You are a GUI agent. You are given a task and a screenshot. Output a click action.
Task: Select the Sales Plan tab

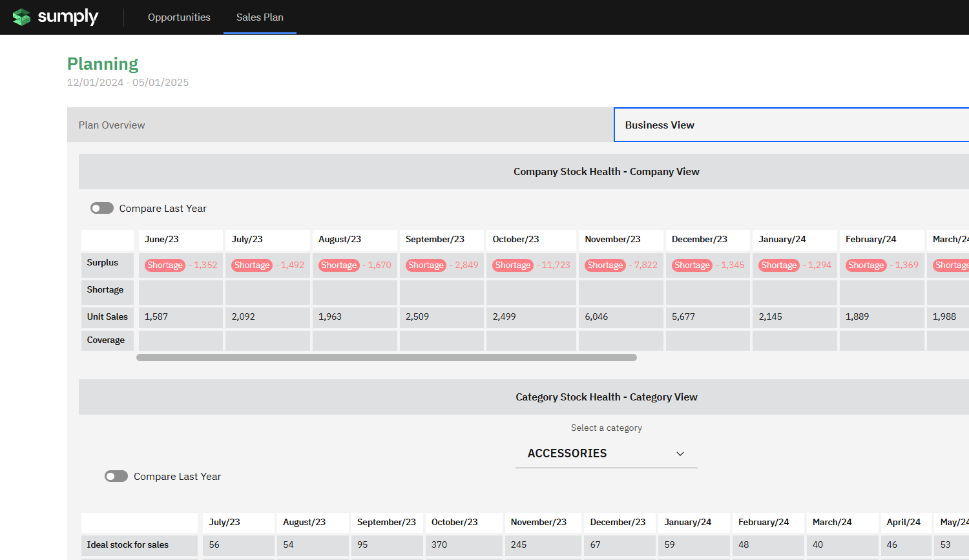tap(260, 17)
